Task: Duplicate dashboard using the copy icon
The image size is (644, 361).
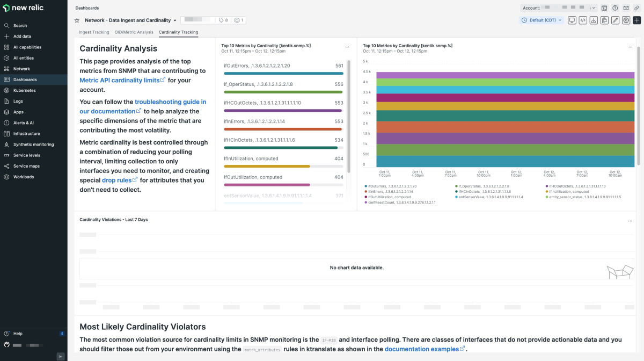Action: click(x=604, y=20)
